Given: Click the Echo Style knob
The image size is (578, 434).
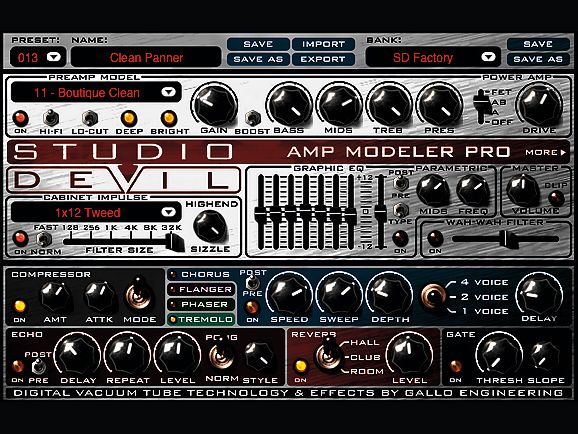Looking at the screenshot, I should point(259,357).
